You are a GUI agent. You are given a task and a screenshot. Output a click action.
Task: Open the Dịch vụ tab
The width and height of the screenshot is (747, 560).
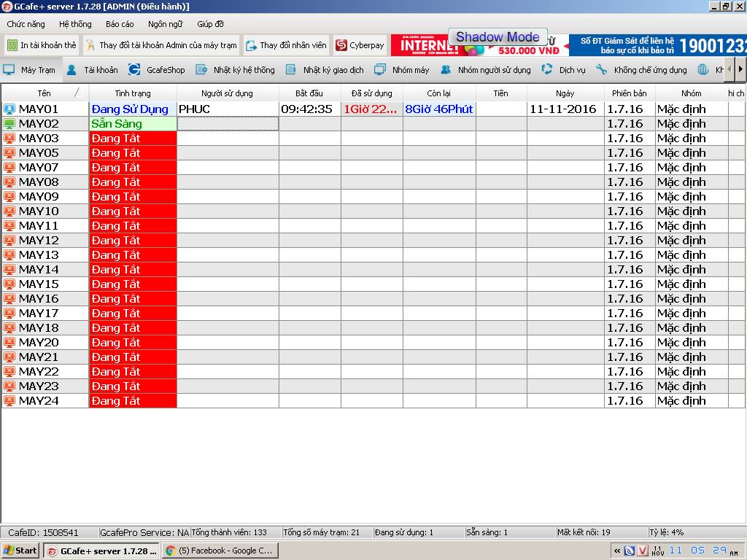click(x=564, y=70)
